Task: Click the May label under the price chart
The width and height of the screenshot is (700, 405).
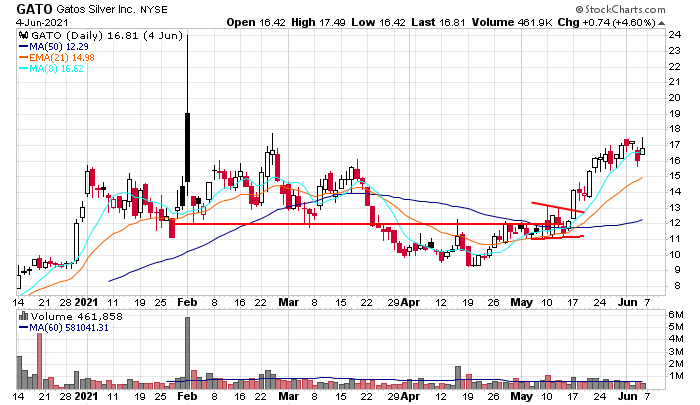Action: (x=521, y=302)
